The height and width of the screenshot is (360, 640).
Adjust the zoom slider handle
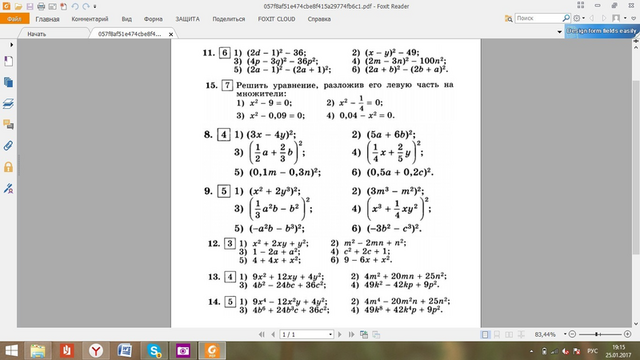click(597, 334)
